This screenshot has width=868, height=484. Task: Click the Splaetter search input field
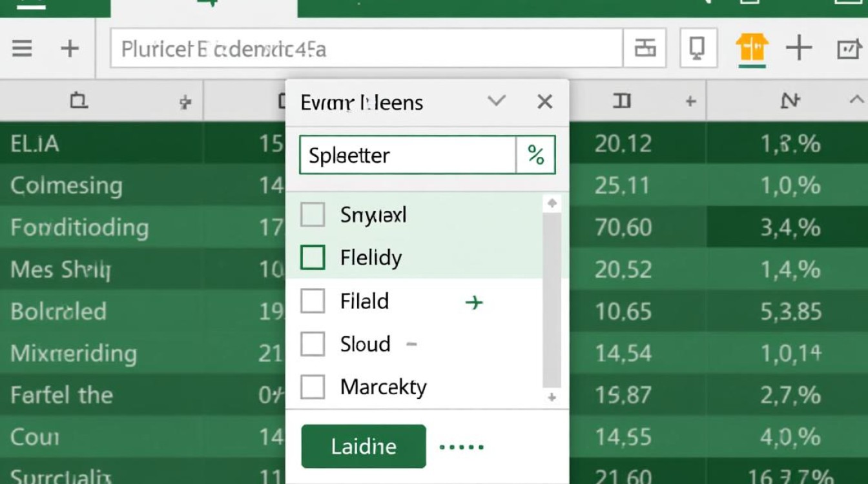[x=408, y=155]
